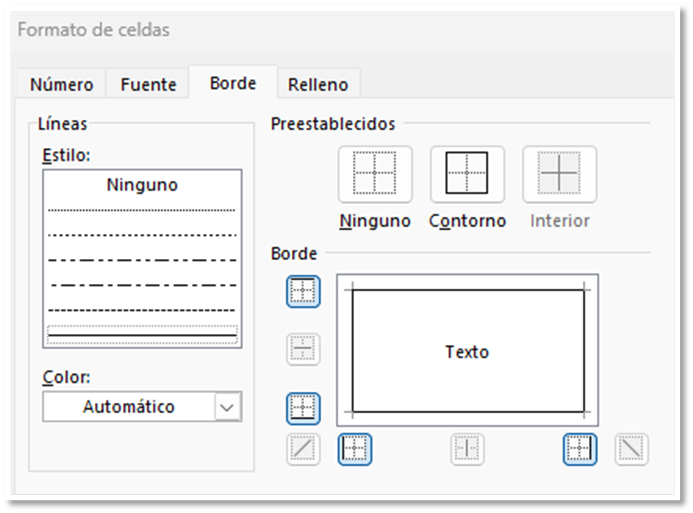The height and width of the screenshot is (513, 693).
Task: Go to the Relleno tab
Action: pos(318,85)
